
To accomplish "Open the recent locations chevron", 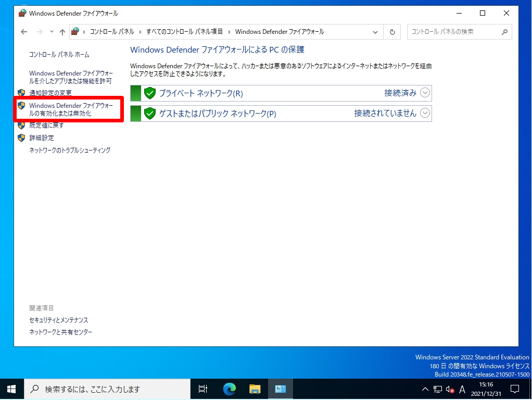I will 52,32.
